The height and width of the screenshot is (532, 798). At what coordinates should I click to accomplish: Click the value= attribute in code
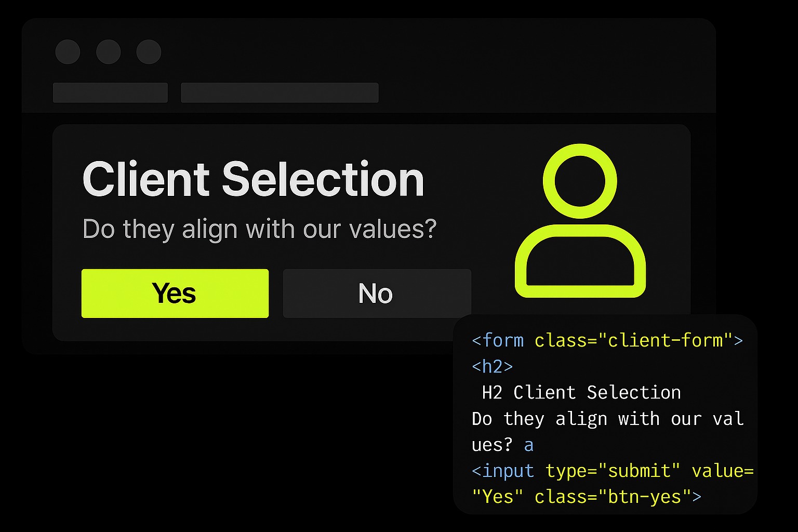[x=722, y=471]
